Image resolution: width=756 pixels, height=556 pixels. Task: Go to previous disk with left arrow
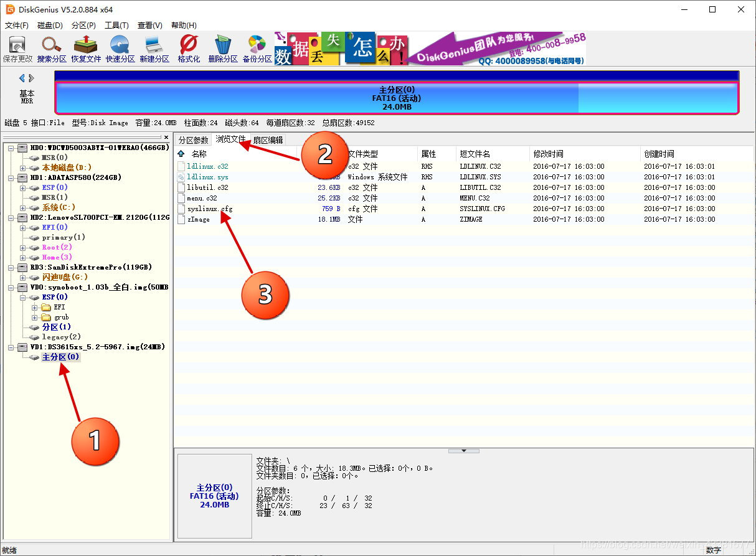pos(22,78)
